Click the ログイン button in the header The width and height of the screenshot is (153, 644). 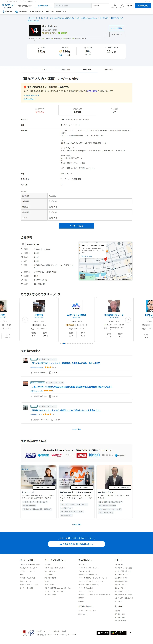click(x=130, y=6)
